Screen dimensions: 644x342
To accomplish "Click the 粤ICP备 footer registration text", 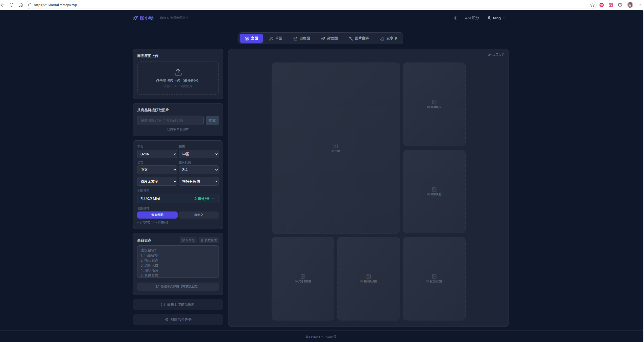I will (321, 337).
